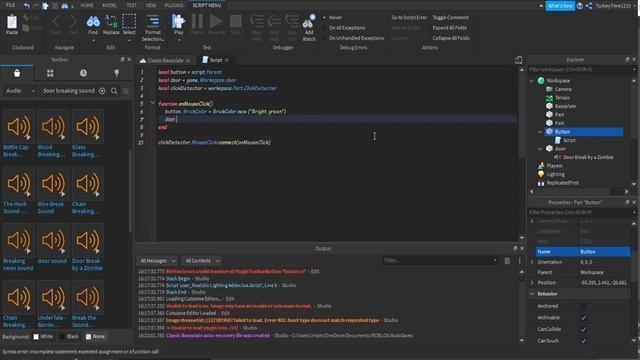Open the FILE menu
This screenshot has height=360, width=640.
click(x=10, y=5)
